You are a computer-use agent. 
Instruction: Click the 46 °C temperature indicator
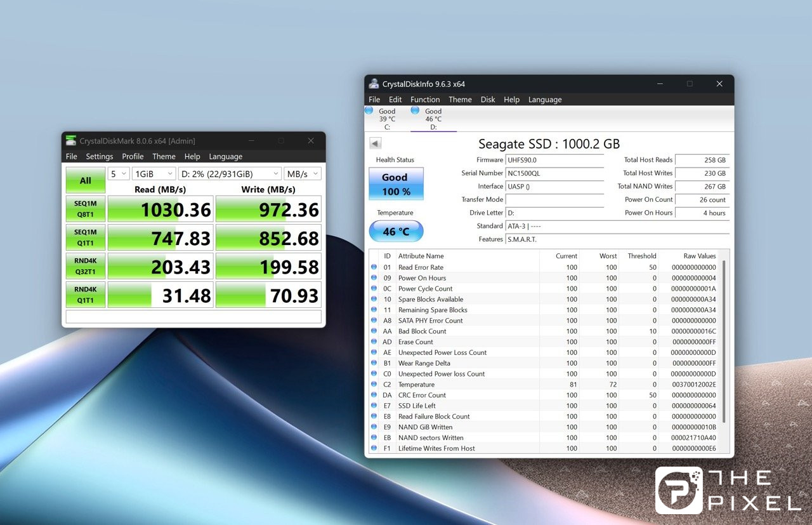(x=396, y=232)
